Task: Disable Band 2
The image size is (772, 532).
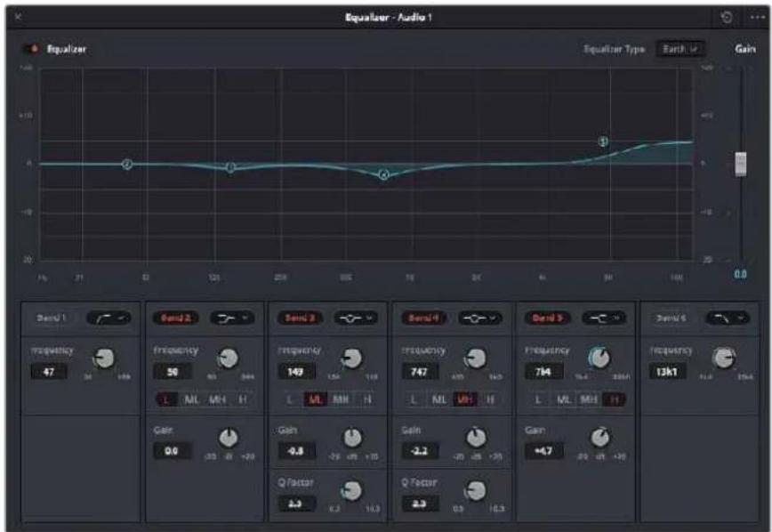Action: [x=176, y=318]
